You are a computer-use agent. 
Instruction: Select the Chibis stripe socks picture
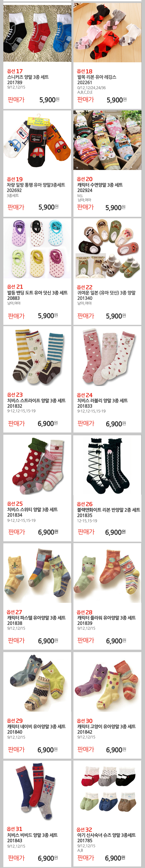(x=37, y=356)
